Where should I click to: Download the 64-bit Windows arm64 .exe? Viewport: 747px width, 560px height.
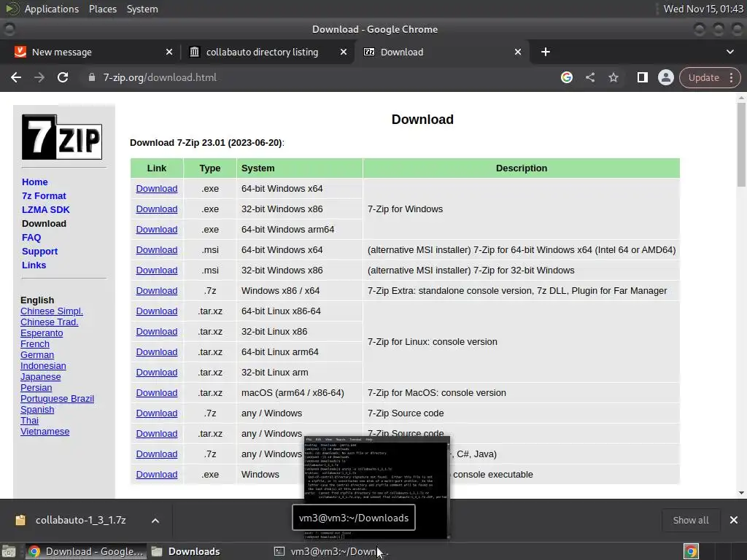tap(157, 230)
